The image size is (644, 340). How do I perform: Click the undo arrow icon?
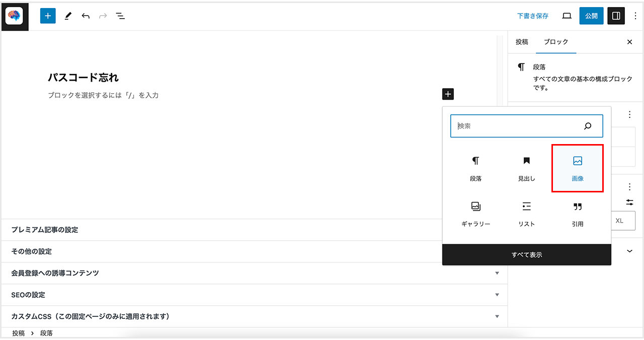point(86,16)
